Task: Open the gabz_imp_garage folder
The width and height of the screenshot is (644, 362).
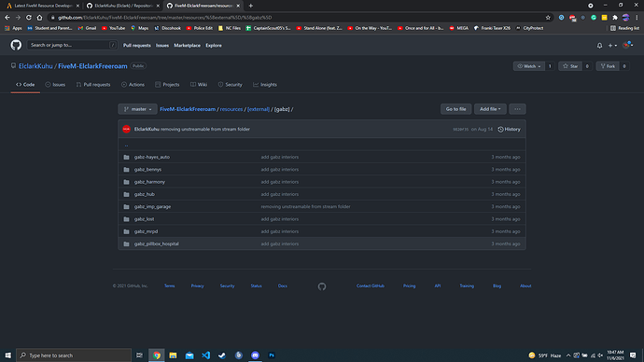Action: (152, 207)
